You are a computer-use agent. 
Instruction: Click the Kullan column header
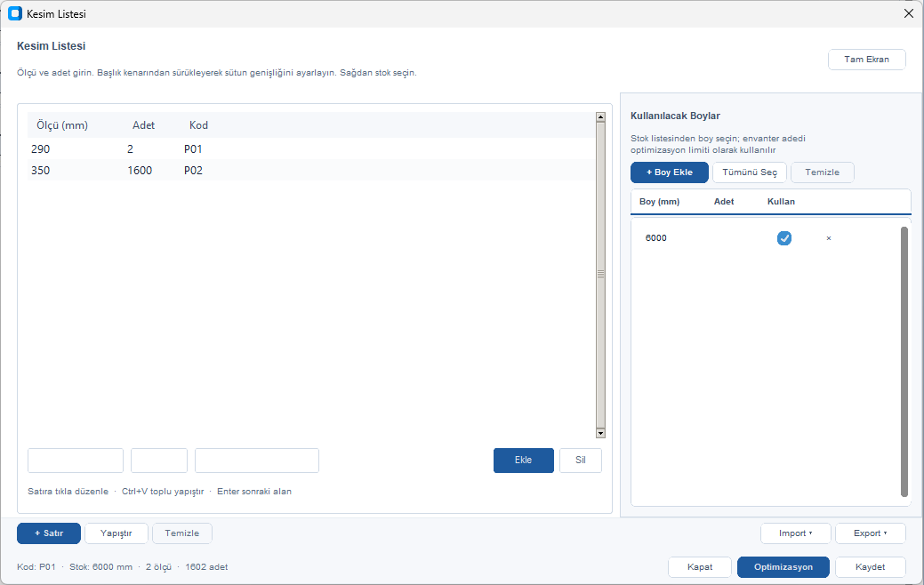[x=781, y=202]
